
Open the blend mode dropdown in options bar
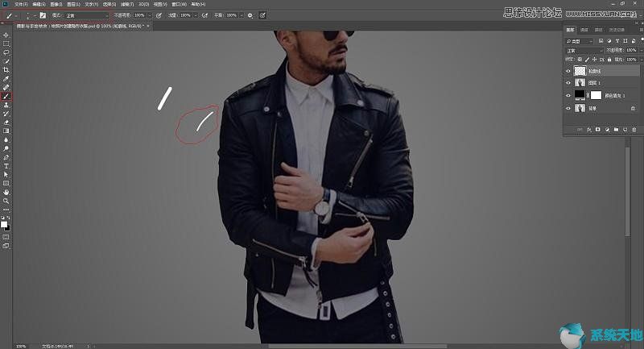(86, 15)
